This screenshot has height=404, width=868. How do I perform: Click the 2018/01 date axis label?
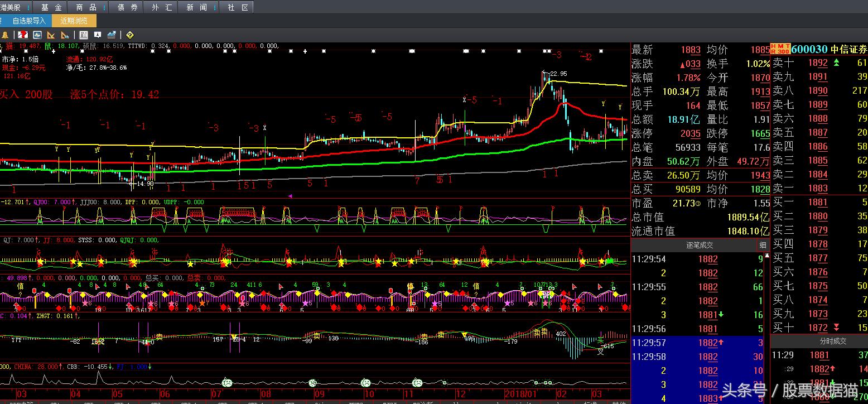click(x=522, y=394)
